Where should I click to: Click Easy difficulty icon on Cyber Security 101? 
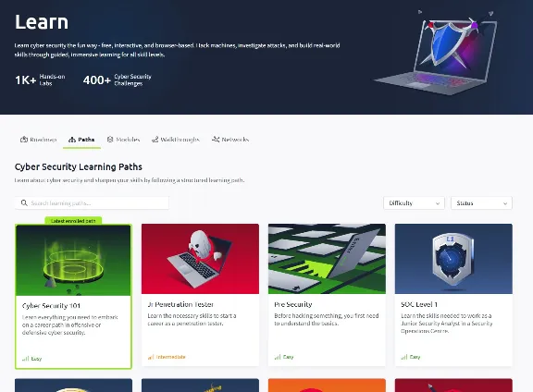26,359
